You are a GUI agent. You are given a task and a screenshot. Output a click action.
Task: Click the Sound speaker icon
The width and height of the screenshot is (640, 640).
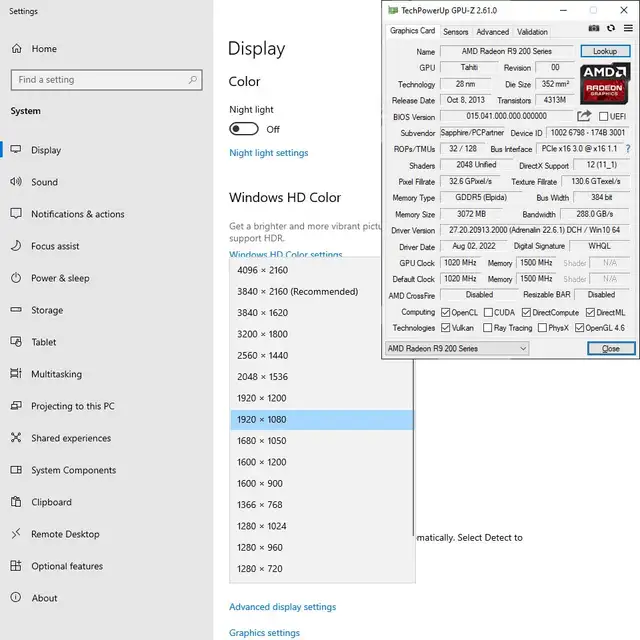pyautogui.click(x=16, y=182)
